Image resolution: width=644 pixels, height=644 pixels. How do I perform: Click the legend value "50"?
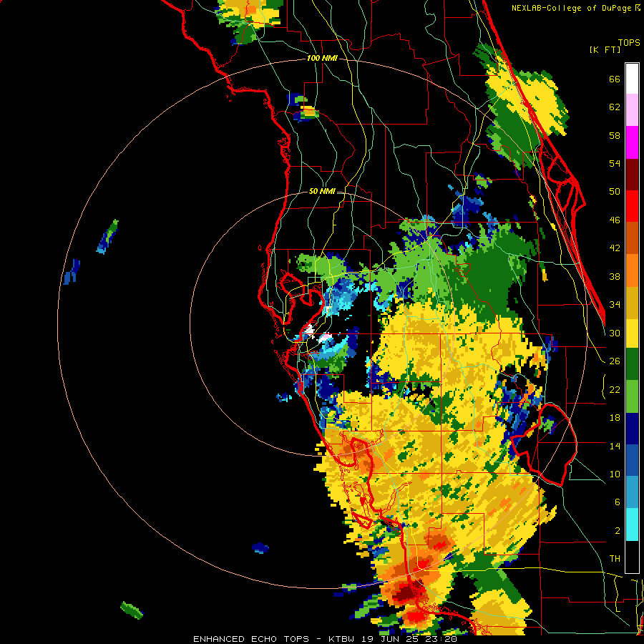tap(615, 192)
